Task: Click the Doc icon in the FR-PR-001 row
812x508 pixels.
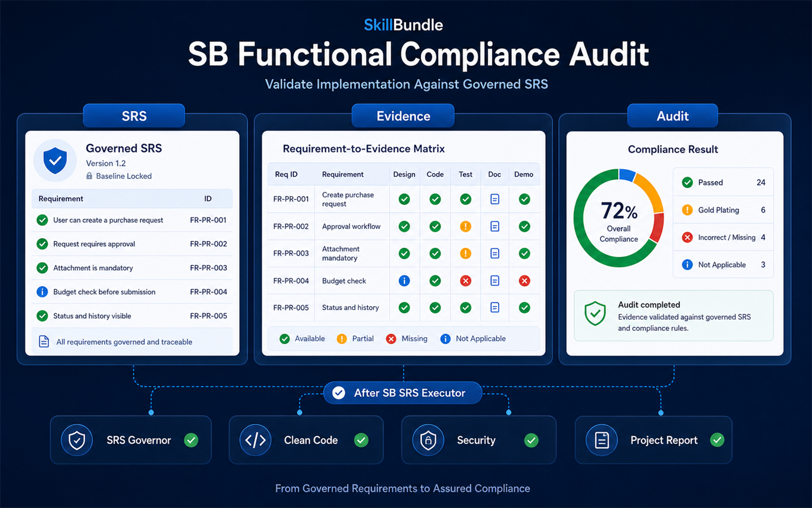Action: pyautogui.click(x=495, y=199)
